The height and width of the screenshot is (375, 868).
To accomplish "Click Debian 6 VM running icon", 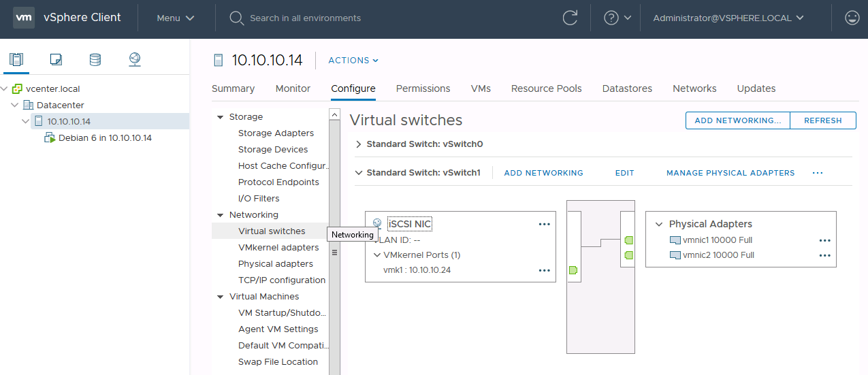I will point(50,138).
